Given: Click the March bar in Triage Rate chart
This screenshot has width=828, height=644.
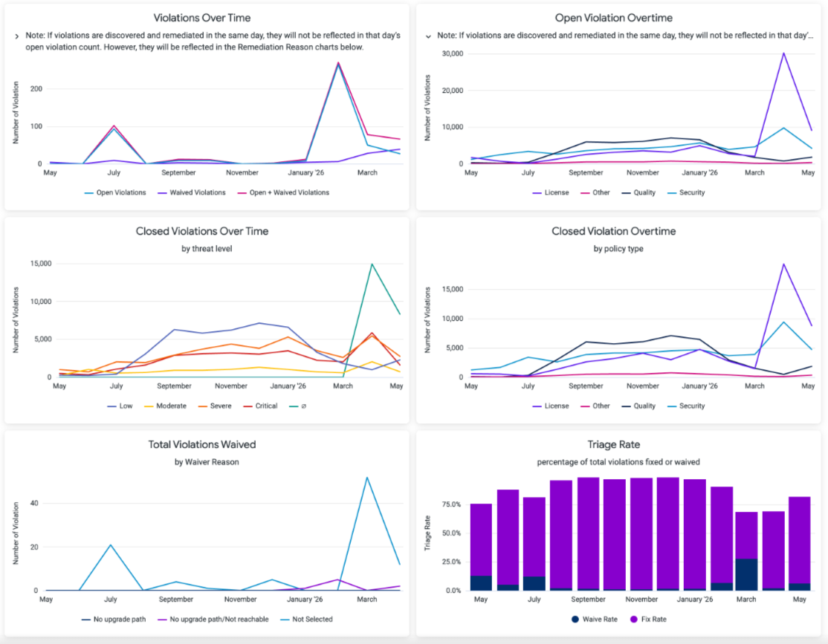Looking at the screenshot, I should coord(746,551).
